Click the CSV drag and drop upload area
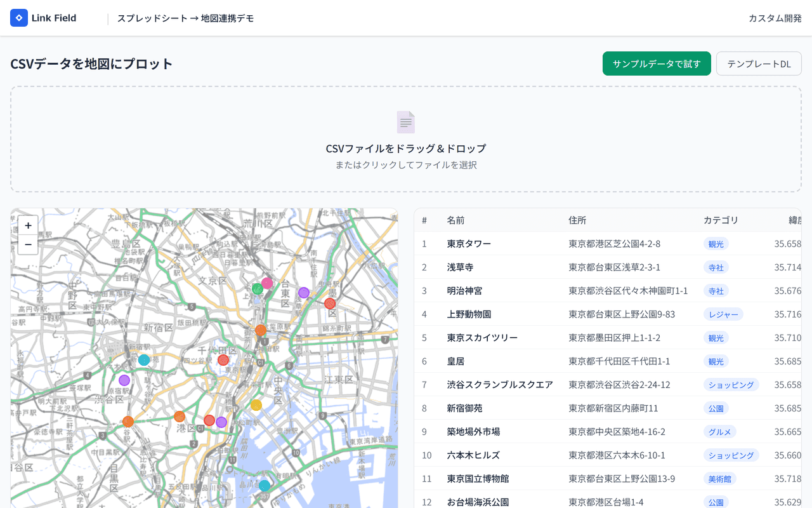812x508 pixels. (406, 139)
